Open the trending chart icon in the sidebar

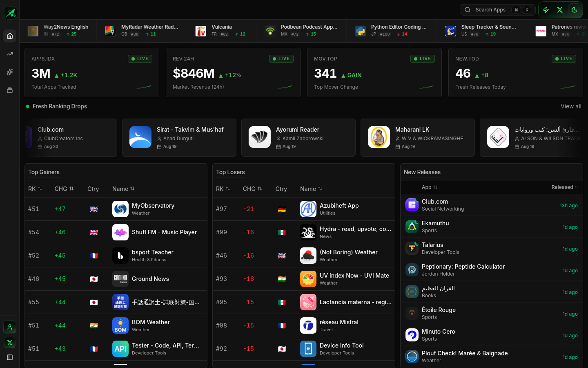coord(10,54)
